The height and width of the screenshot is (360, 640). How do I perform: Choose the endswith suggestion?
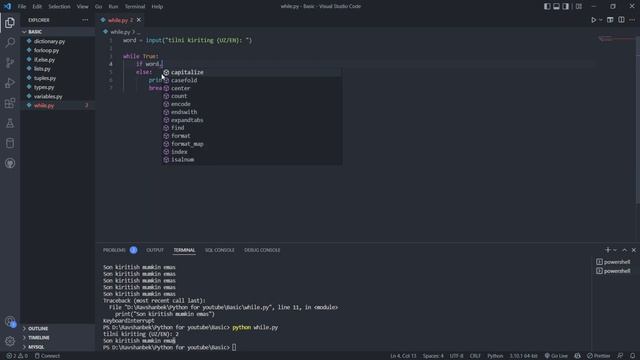(x=251, y=112)
